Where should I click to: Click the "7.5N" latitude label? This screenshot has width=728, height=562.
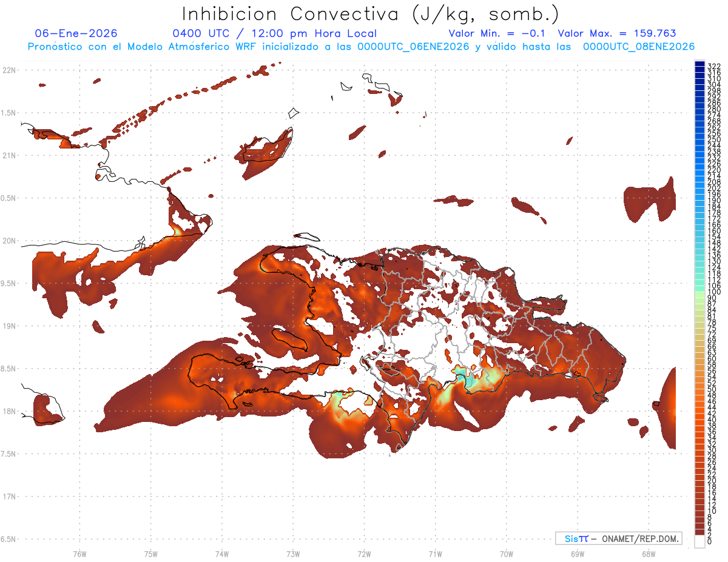click(x=9, y=454)
